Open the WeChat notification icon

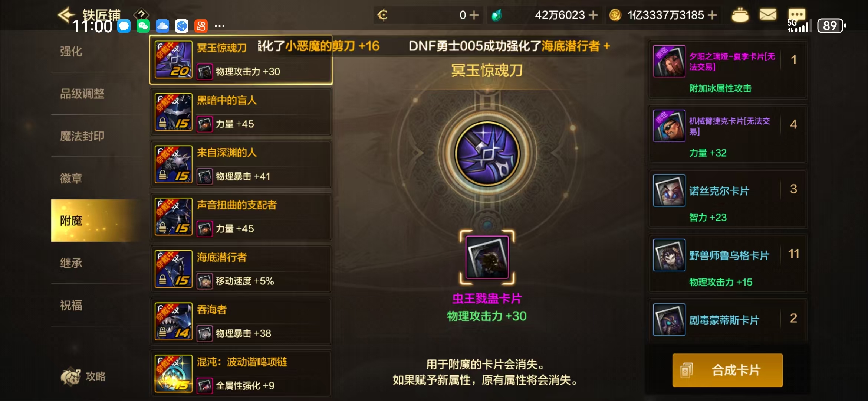(143, 26)
